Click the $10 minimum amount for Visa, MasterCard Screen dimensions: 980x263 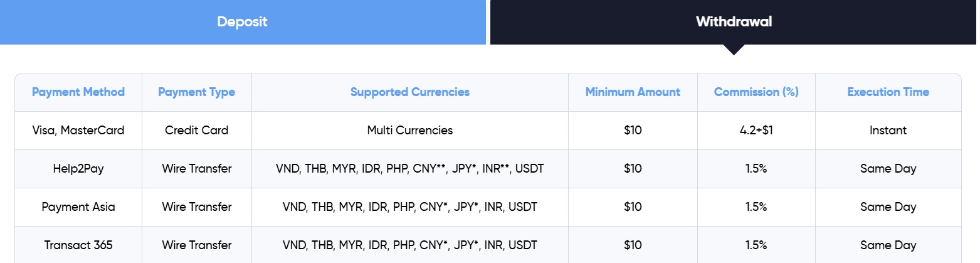(633, 131)
